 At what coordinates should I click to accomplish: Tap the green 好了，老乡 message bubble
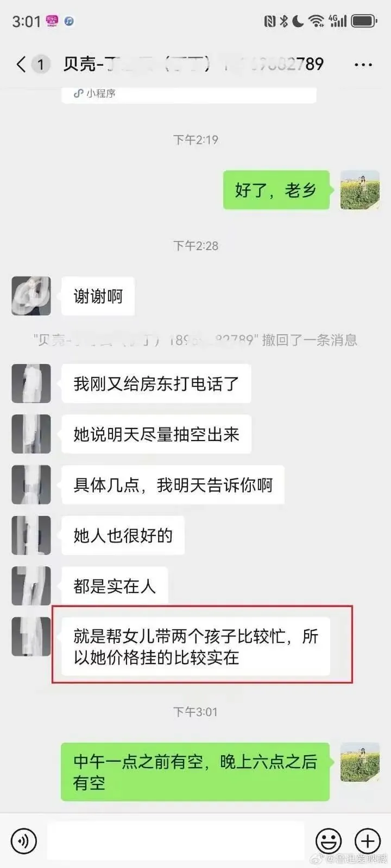[276, 190]
